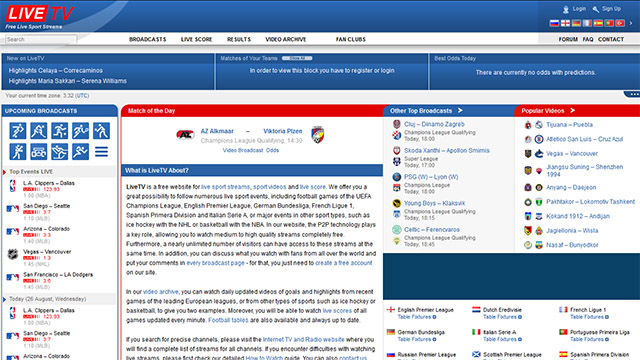Open the FORUM page
The image size is (640, 360).
[568, 40]
